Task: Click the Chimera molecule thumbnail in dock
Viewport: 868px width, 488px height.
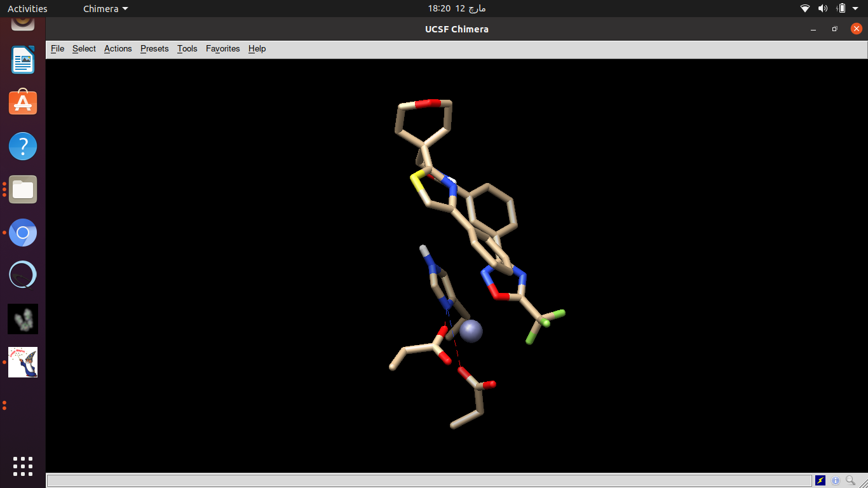Action: point(23,319)
